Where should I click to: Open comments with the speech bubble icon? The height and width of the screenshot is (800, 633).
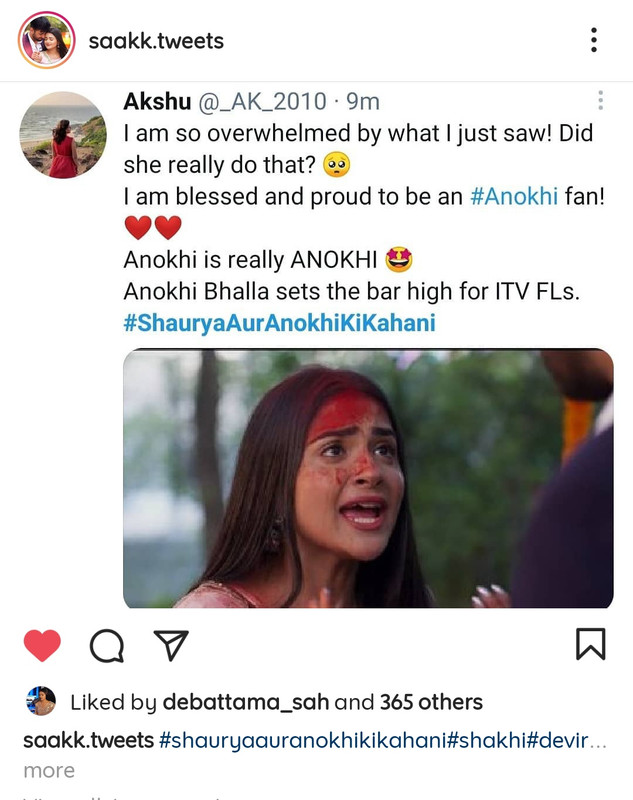tap(107, 645)
